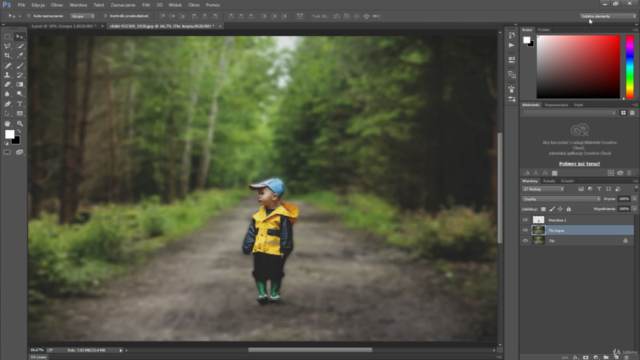Open the blend mode dropdown Zwykły
This screenshot has width=640, height=360.
(561, 199)
